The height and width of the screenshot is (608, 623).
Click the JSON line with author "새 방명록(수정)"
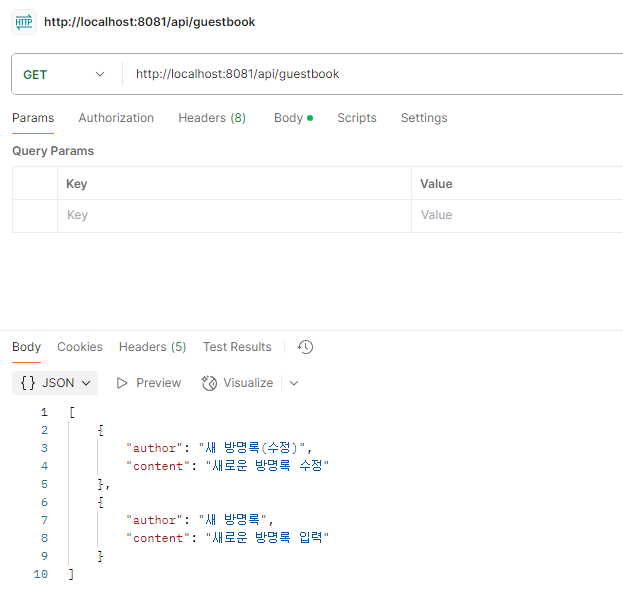pos(219,448)
